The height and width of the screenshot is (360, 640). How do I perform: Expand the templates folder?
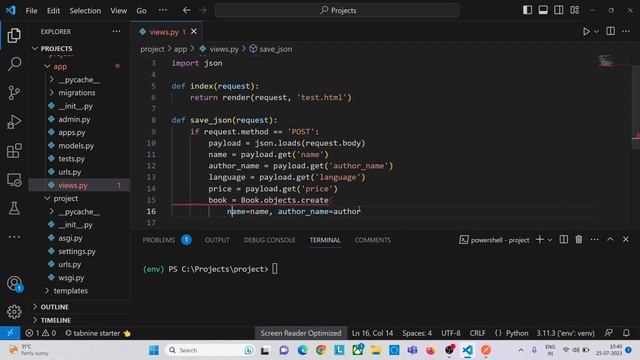point(80,291)
